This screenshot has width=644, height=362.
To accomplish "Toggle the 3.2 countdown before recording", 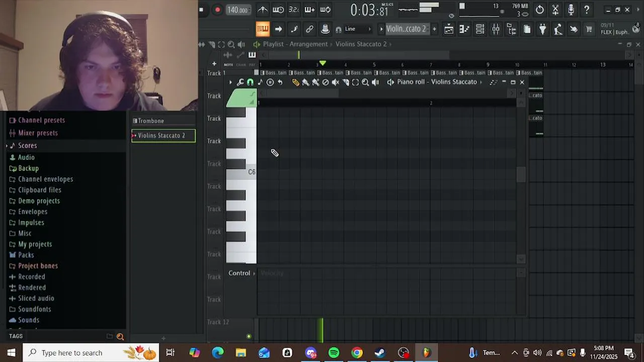I will pyautogui.click(x=294, y=10).
